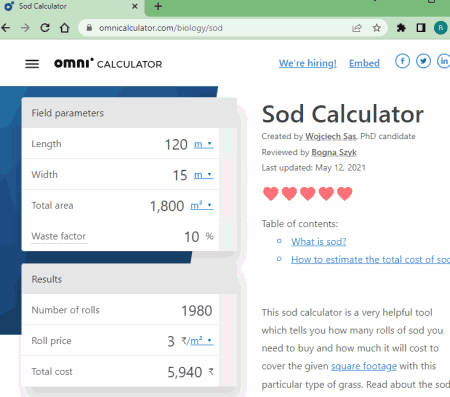Screen dimensions: 450x397
Task: View site info via the lock icon
Action: pyautogui.click(x=89, y=28)
